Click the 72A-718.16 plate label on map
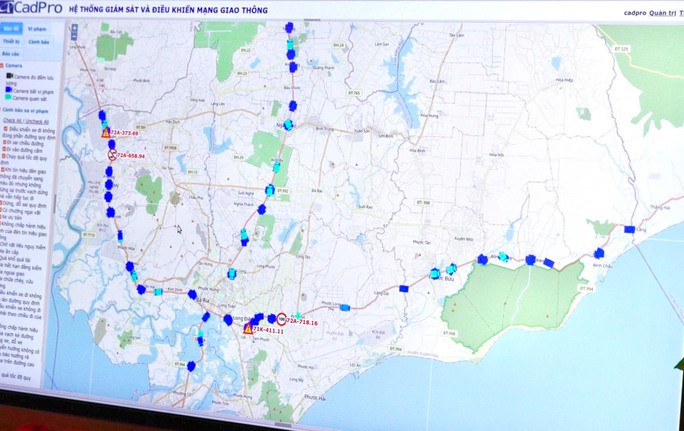 (303, 322)
